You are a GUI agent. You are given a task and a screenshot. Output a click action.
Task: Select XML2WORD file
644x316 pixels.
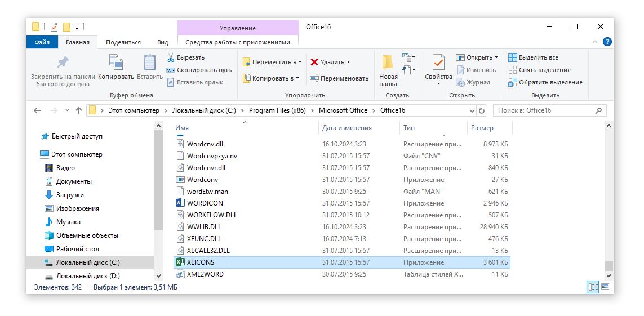(341, 274)
